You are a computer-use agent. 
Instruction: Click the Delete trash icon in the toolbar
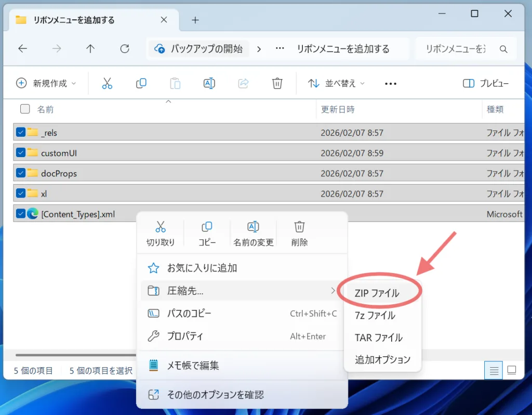click(277, 83)
